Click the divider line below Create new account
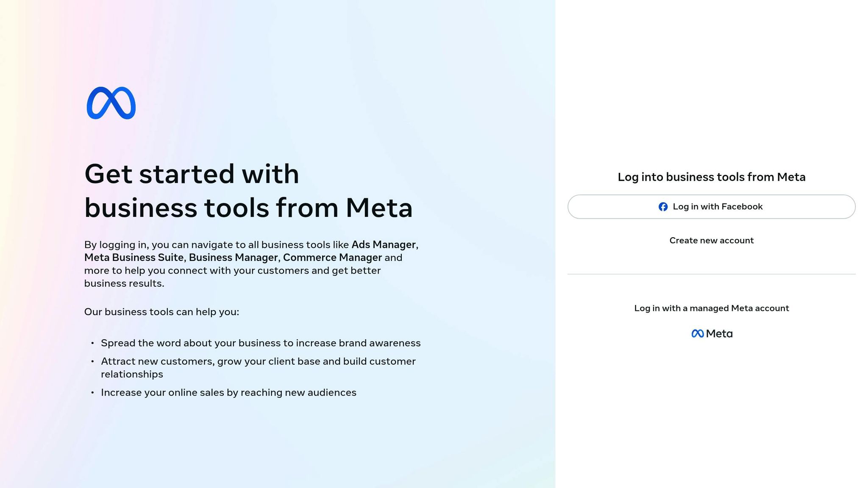The image size is (868, 488). (x=711, y=274)
